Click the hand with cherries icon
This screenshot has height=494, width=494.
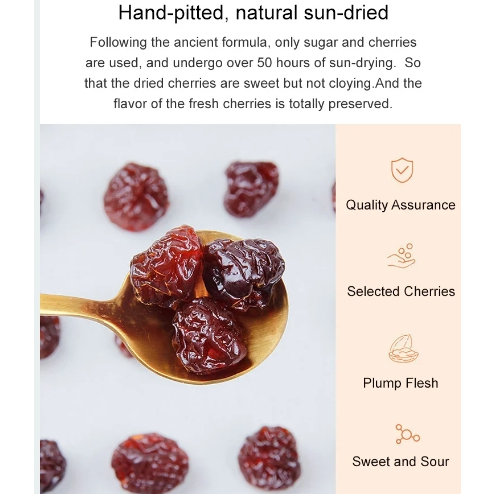coord(401,256)
